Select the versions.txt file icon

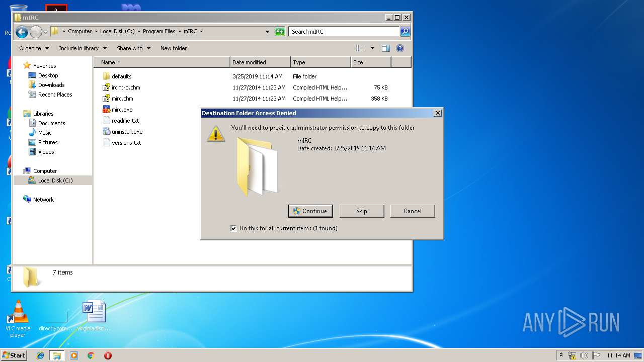tap(106, 143)
